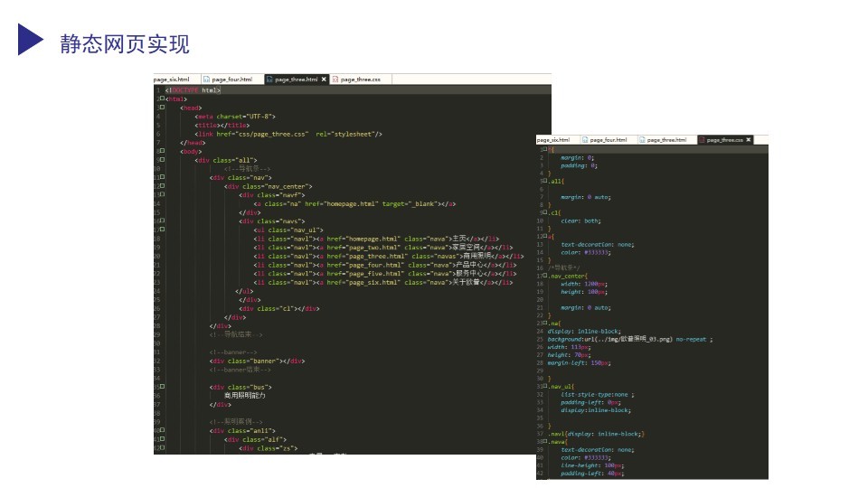Click the background:url(...) line in CSS editor

pyautogui.click(x=630, y=339)
